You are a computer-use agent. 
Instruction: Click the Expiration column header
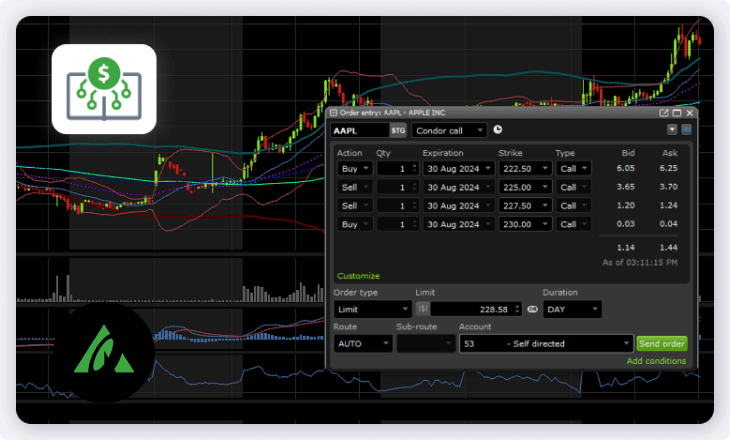(x=443, y=153)
